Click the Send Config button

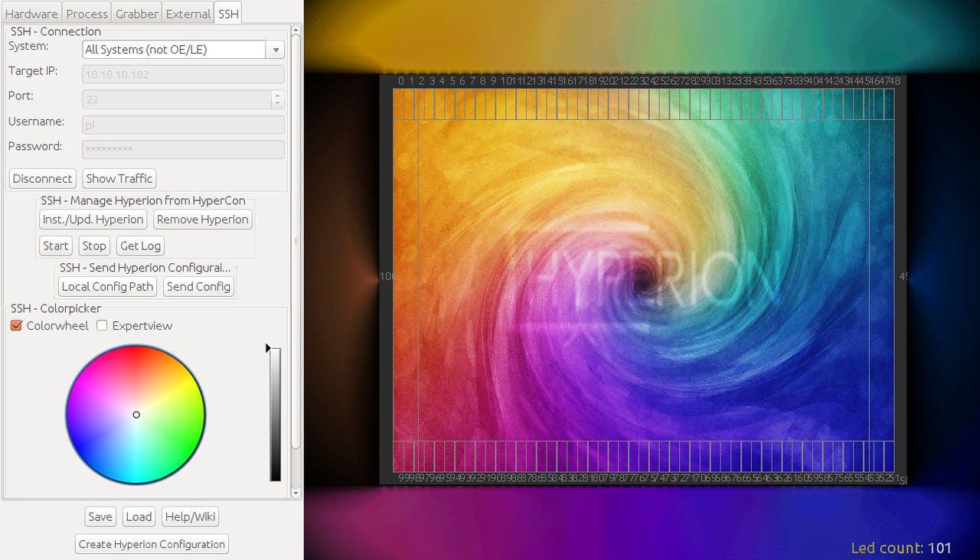pos(198,286)
